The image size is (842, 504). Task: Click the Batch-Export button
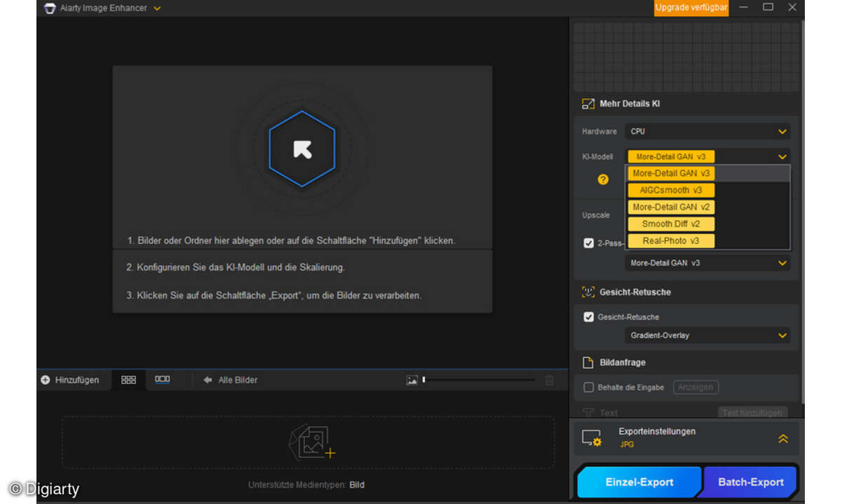tap(751, 482)
